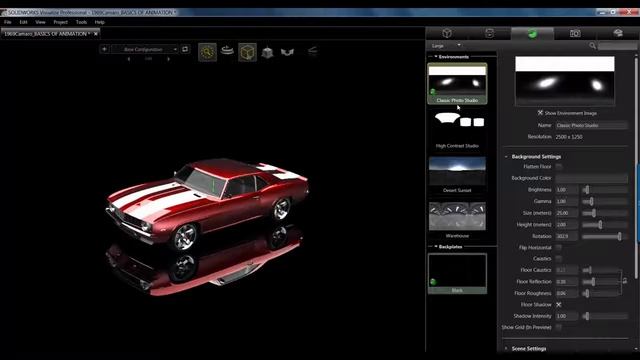Screen dimensions: 640x360
Task: Open the Base Configuration dropdown
Action: click(145, 49)
